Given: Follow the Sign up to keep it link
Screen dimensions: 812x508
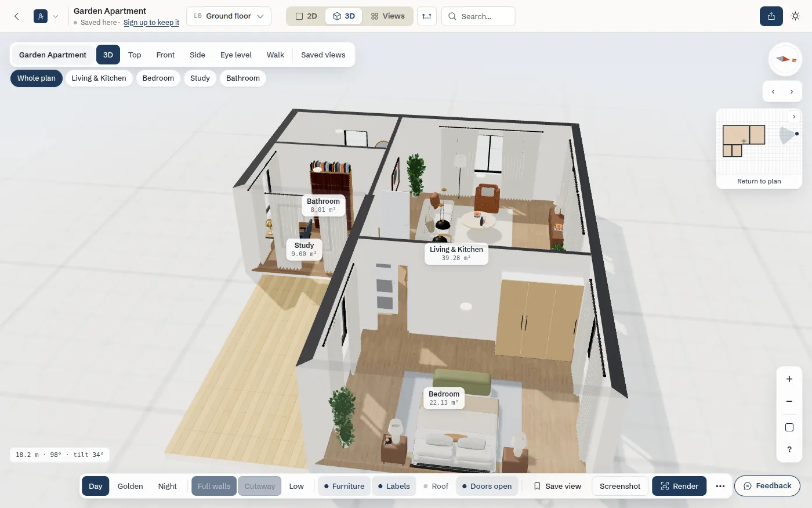Looking at the screenshot, I should tap(151, 23).
